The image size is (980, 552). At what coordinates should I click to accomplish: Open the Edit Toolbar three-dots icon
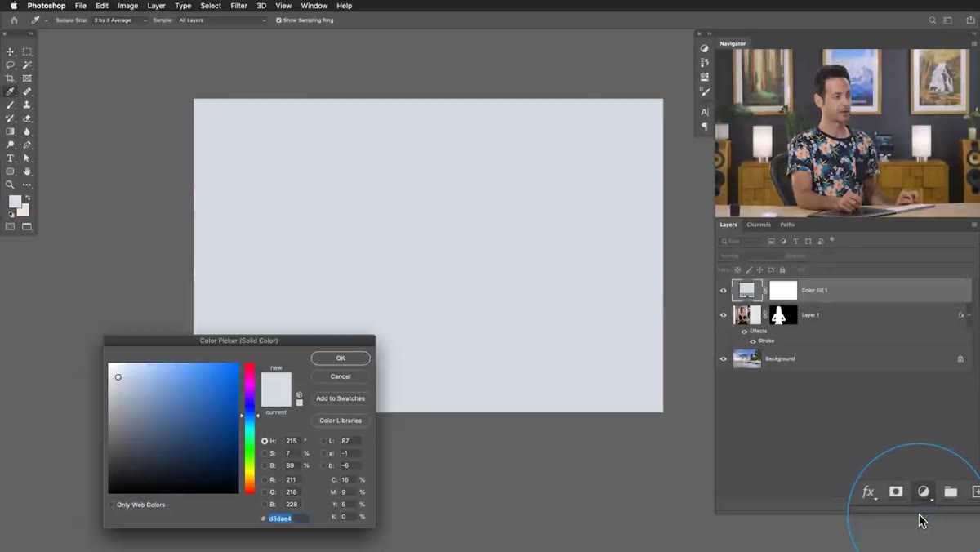tap(27, 185)
